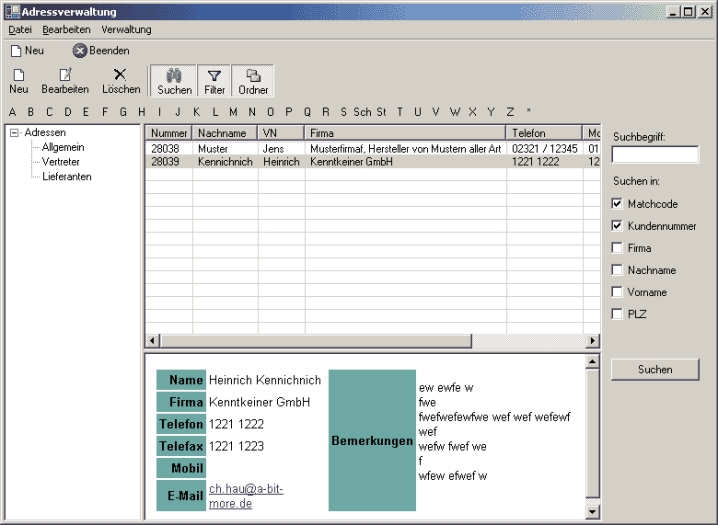Select the Lieferanten tree entry
Screen dimensions: 718x525
(67, 175)
